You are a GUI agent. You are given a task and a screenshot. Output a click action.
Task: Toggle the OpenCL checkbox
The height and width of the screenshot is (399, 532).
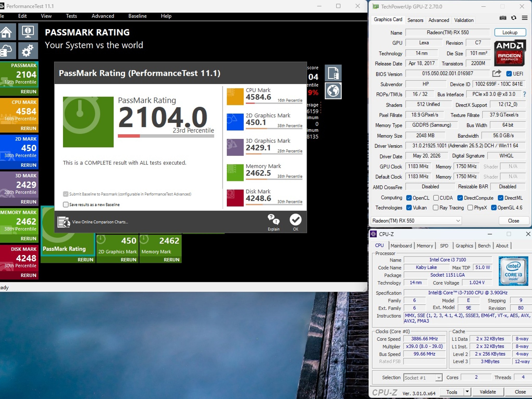pos(409,198)
